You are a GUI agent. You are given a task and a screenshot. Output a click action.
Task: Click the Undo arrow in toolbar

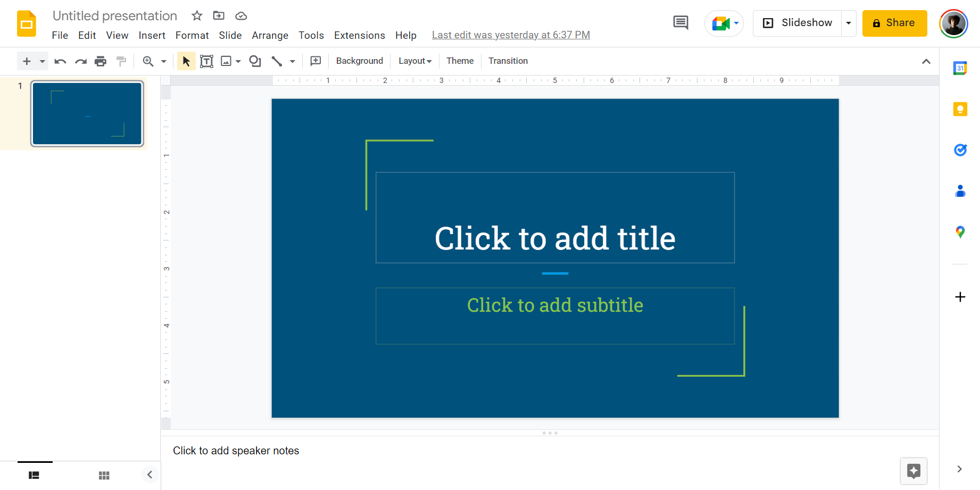(x=60, y=61)
